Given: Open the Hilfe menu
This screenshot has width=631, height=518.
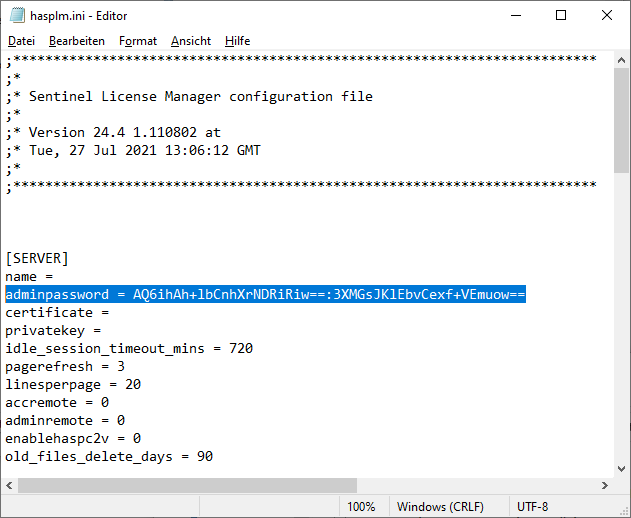Looking at the screenshot, I should coord(237,41).
